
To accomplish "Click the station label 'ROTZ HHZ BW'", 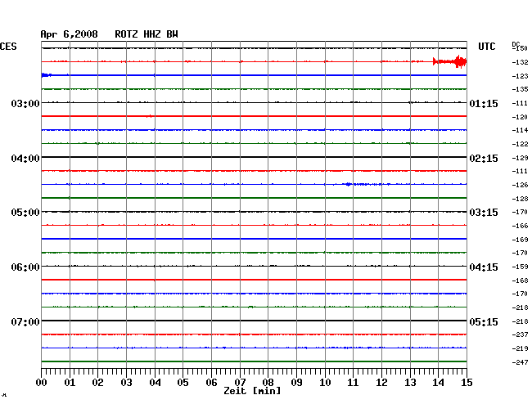I will point(147,34).
